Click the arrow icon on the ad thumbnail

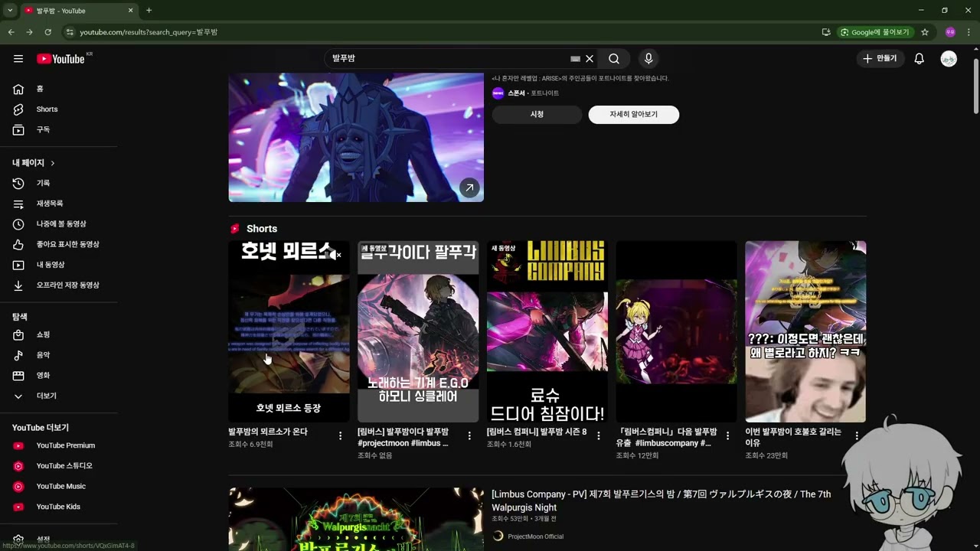click(469, 187)
